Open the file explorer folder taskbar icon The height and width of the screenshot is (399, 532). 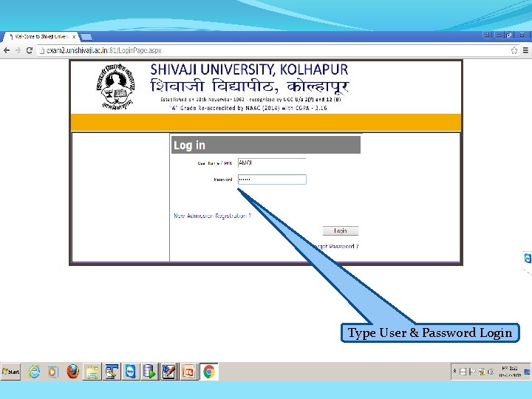click(x=92, y=372)
